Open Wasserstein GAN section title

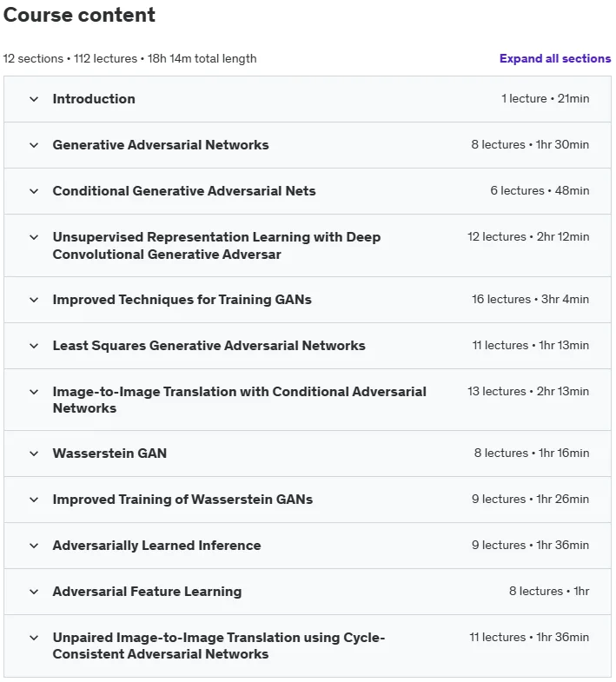tap(109, 454)
